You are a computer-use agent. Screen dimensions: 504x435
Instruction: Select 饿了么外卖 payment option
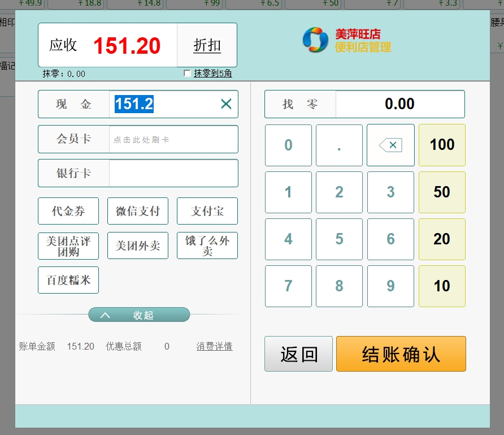(207, 246)
